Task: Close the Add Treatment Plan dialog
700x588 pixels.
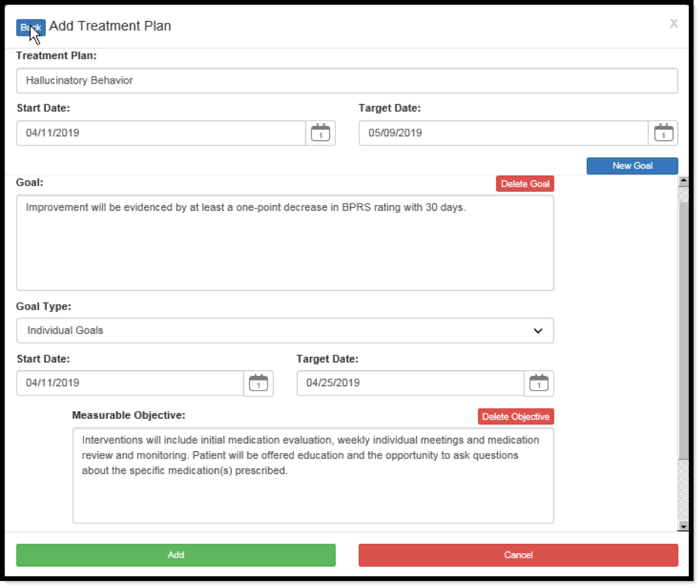Action: (674, 24)
